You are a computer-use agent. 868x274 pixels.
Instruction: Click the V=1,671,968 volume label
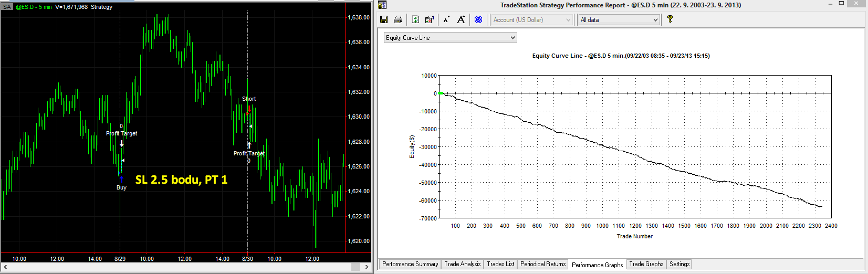click(x=71, y=7)
